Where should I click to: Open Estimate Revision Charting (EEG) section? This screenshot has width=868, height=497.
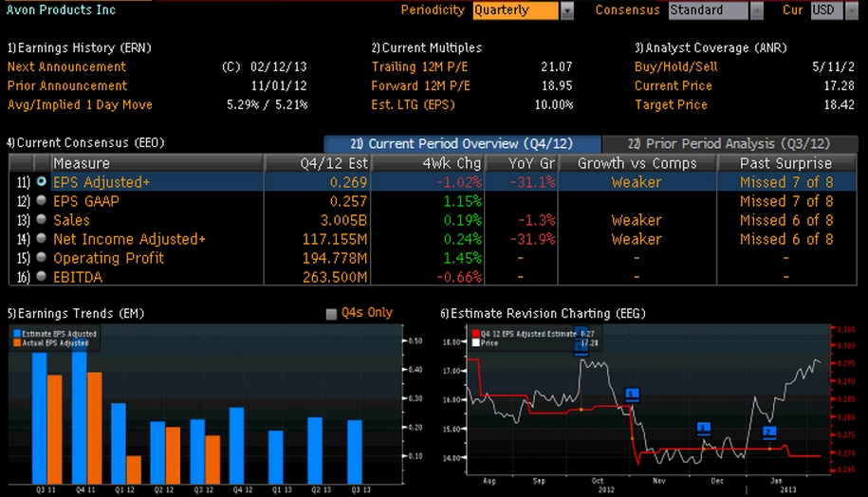543,313
